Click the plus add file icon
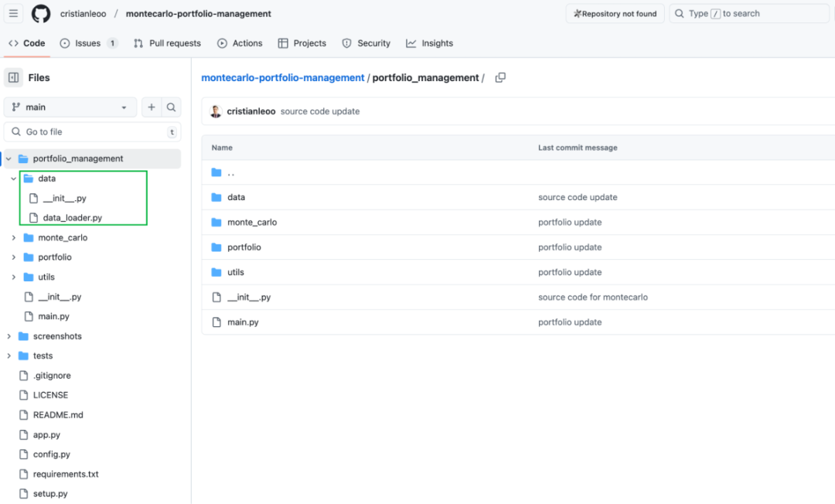Image resolution: width=835 pixels, height=504 pixels. [152, 107]
